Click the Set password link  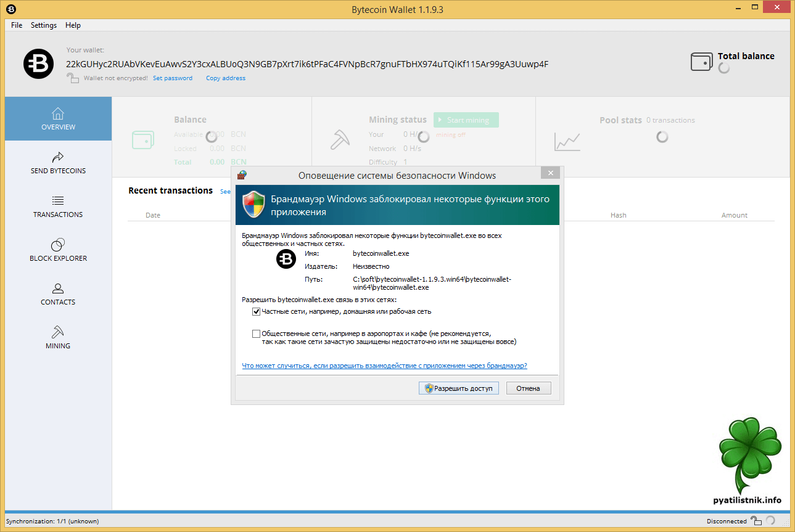click(x=173, y=78)
